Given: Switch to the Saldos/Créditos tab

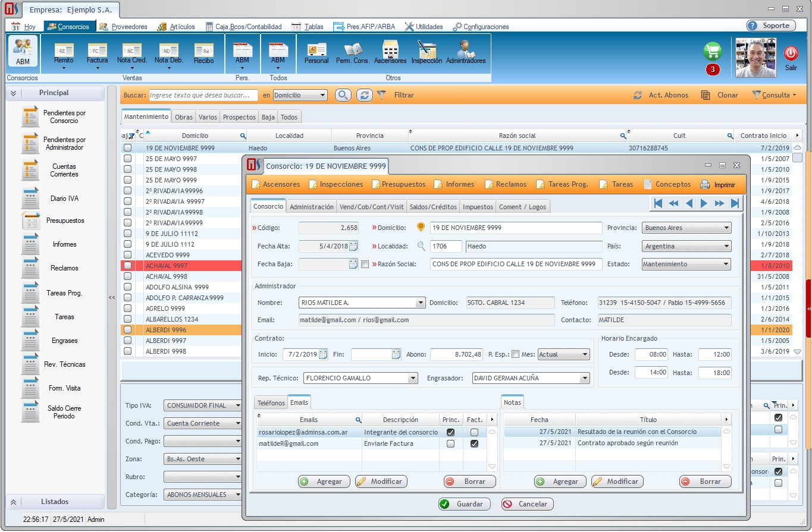Looking at the screenshot, I should tap(433, 207).
